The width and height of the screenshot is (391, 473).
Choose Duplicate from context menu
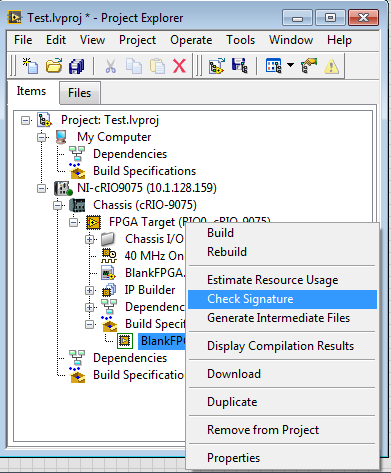pos(282,402)
